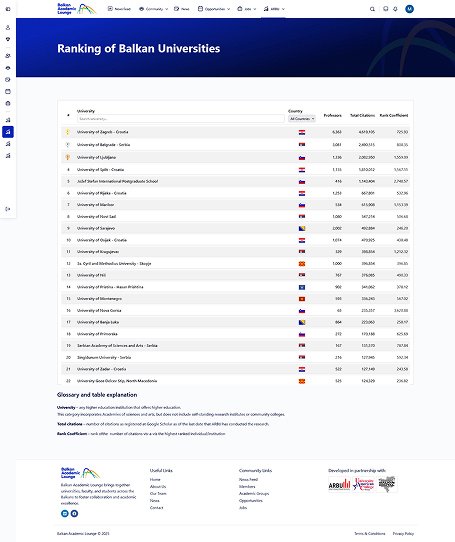Open the search magnifier in the header
455x542 pixels.
(372, 9)
